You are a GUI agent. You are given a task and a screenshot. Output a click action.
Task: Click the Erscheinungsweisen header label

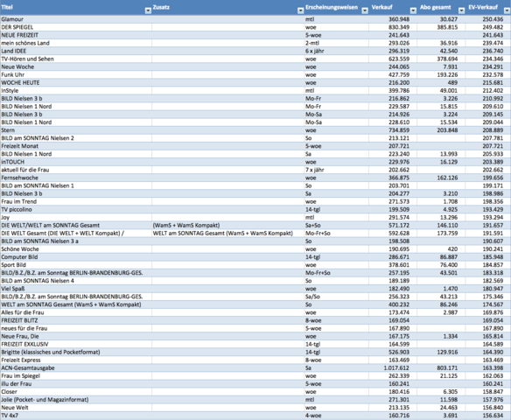332,7
